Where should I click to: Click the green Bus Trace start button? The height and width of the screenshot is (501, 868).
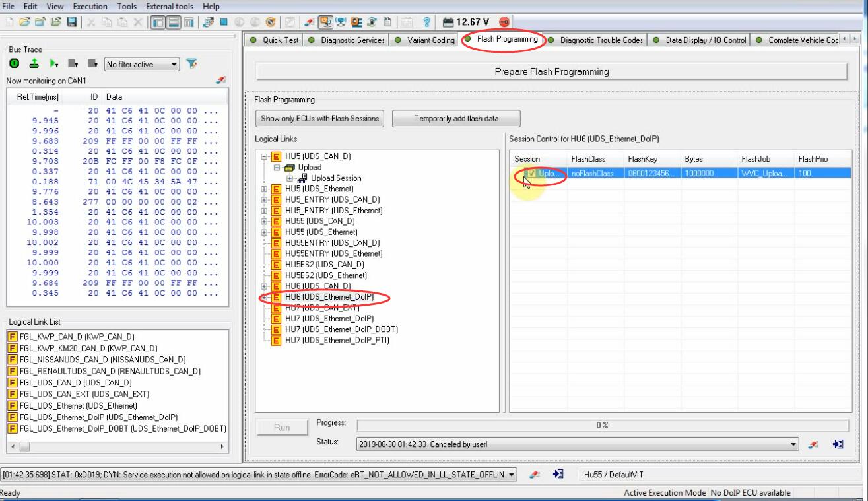[14, 64]
